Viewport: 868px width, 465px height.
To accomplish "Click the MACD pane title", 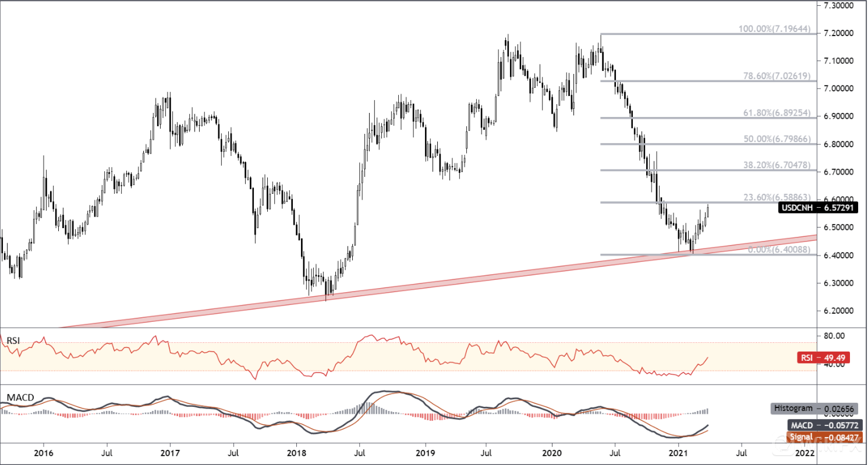I will (x=19, y=397).
